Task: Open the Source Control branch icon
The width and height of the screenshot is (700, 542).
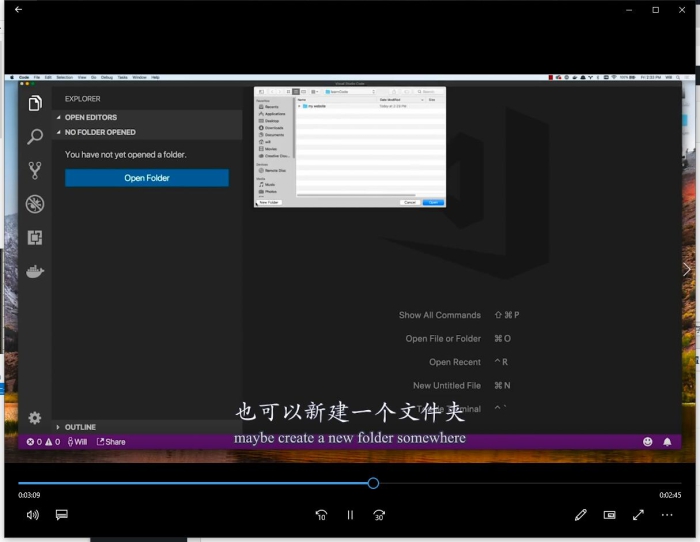Action: (35, 171)
